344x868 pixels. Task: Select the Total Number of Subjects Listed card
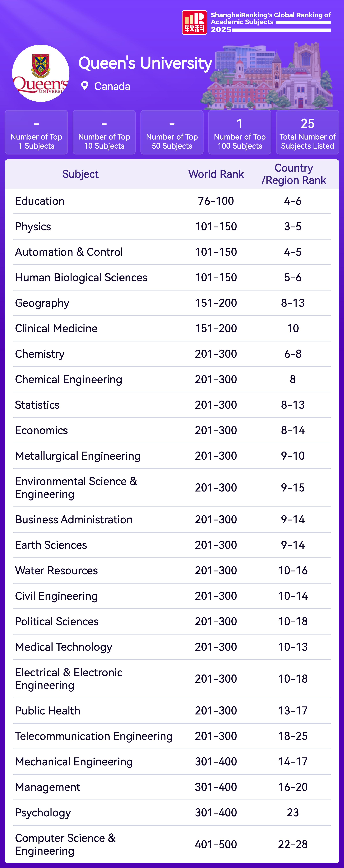(307, 132)
